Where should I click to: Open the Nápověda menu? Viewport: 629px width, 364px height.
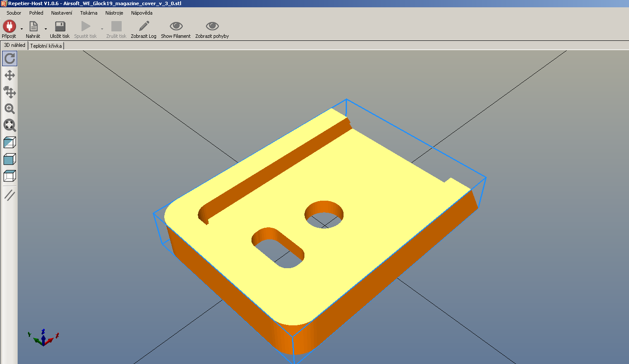(x=141, y=13)
